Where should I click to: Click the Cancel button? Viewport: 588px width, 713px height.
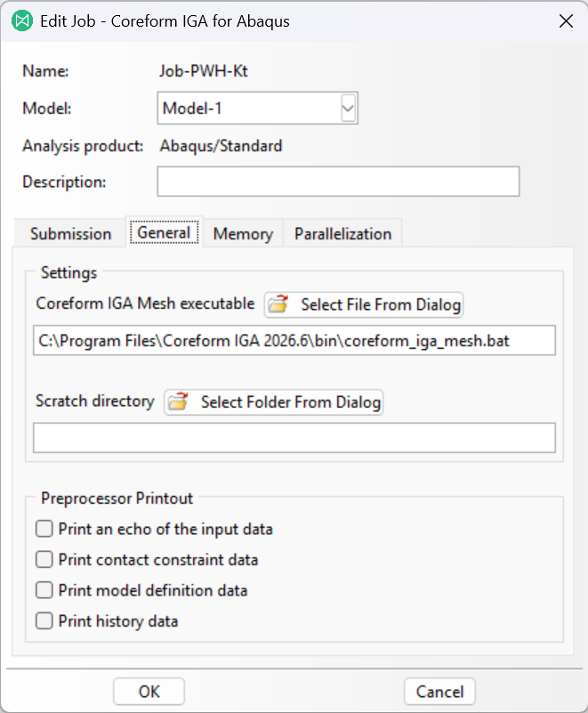439,692
